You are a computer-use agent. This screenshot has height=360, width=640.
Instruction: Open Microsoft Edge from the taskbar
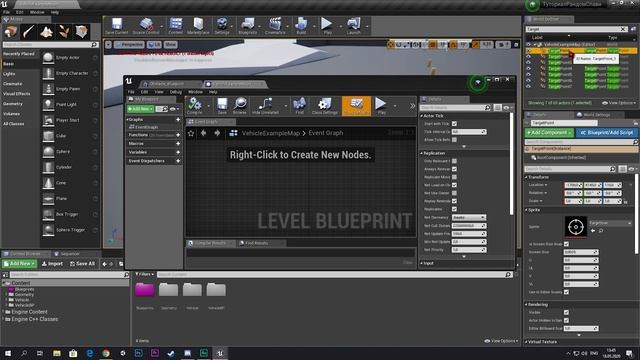89,353
